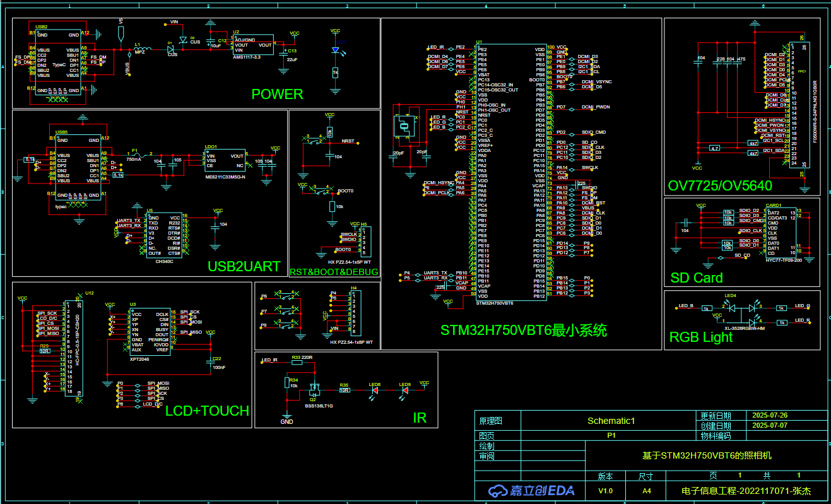Click the USB2UART section label
This screenshot has width=831, height=504.
click(244, 267)
